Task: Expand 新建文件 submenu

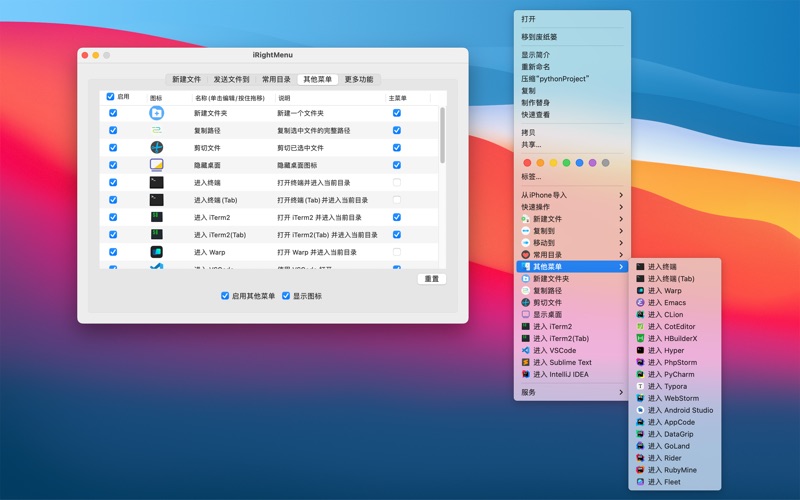Action: pos(572,219)
